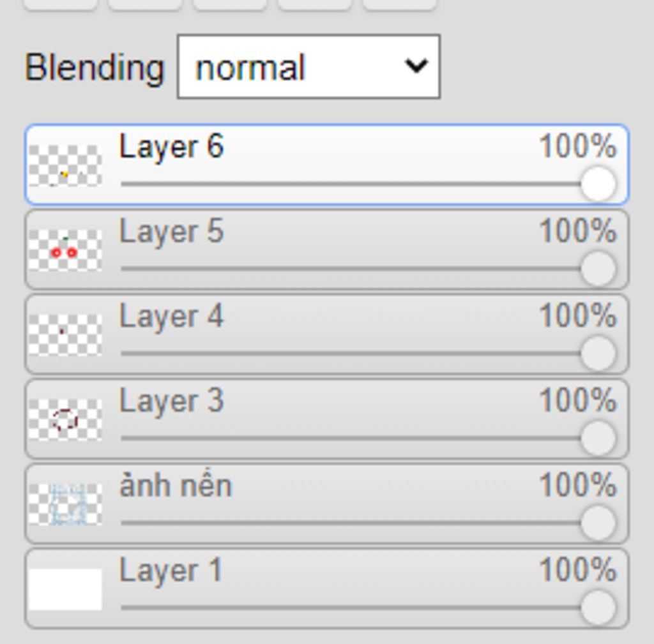
Task: Click Layer 4 thumbnail
Action: point(65,335)
